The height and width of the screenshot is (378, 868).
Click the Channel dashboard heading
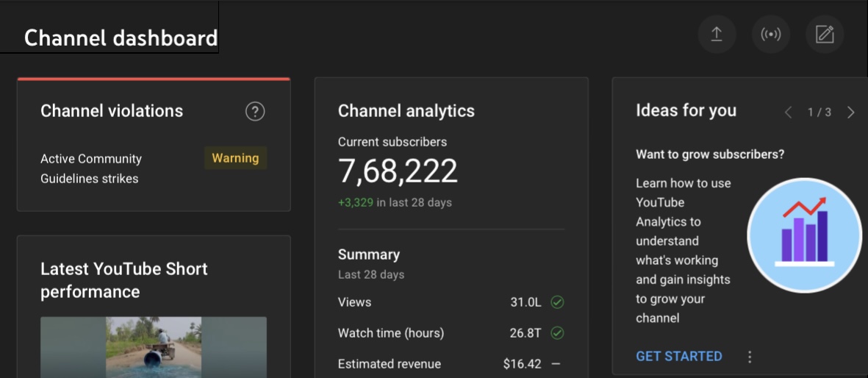(121, 38)
